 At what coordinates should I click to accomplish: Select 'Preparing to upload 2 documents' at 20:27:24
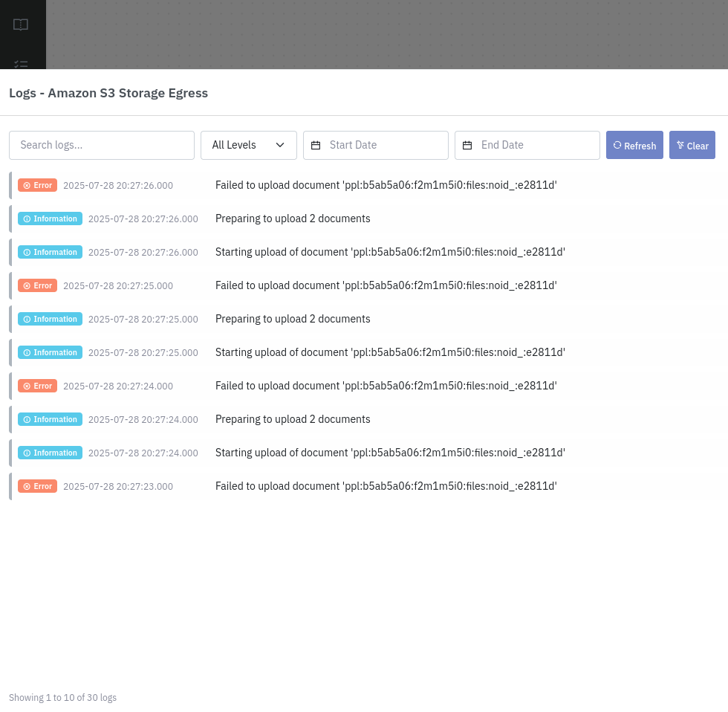(293, 419)
